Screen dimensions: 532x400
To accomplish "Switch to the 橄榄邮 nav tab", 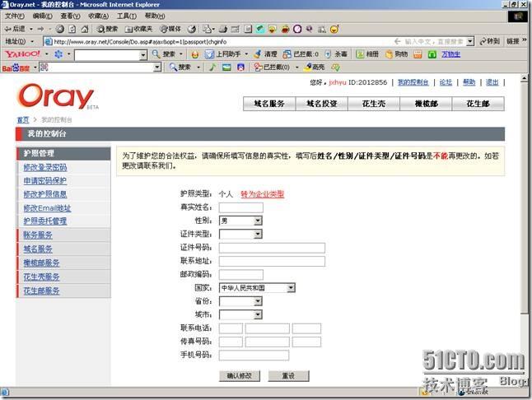I will point(426,104).
